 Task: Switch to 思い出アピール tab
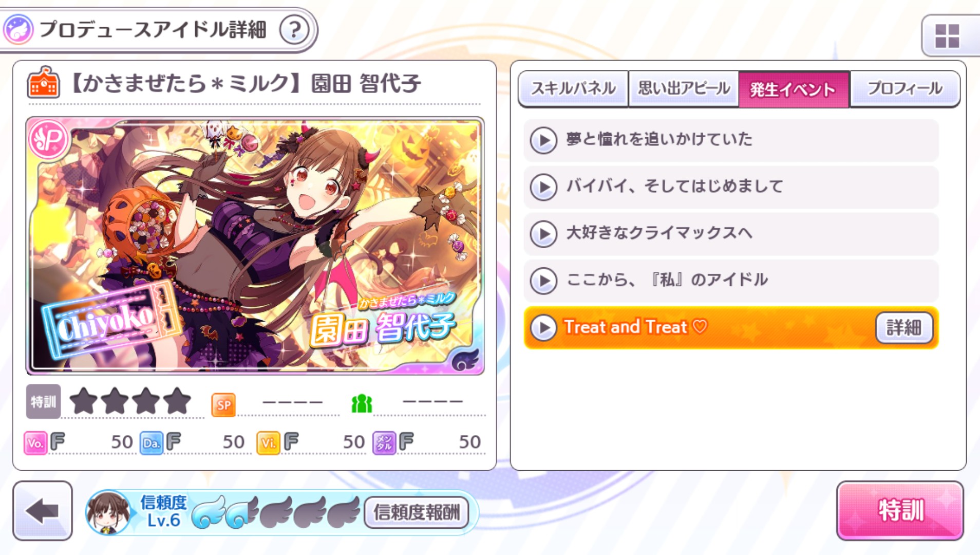[684, 89]
